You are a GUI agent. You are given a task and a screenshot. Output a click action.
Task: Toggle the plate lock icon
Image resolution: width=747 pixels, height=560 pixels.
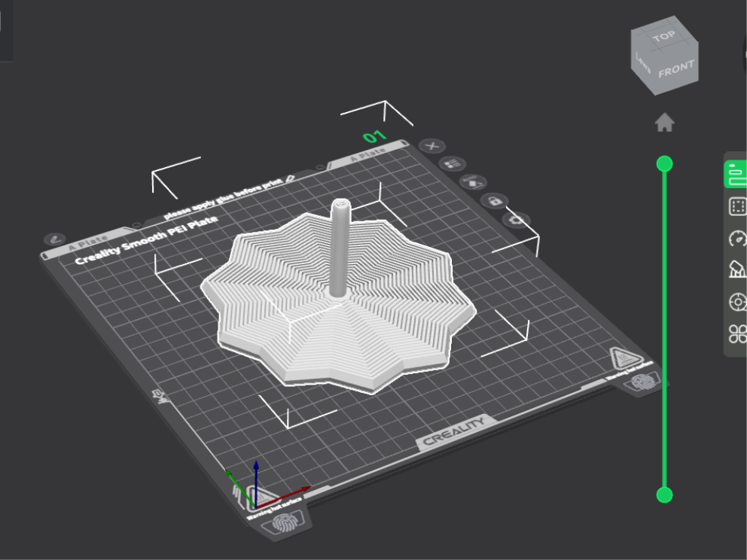495,200
